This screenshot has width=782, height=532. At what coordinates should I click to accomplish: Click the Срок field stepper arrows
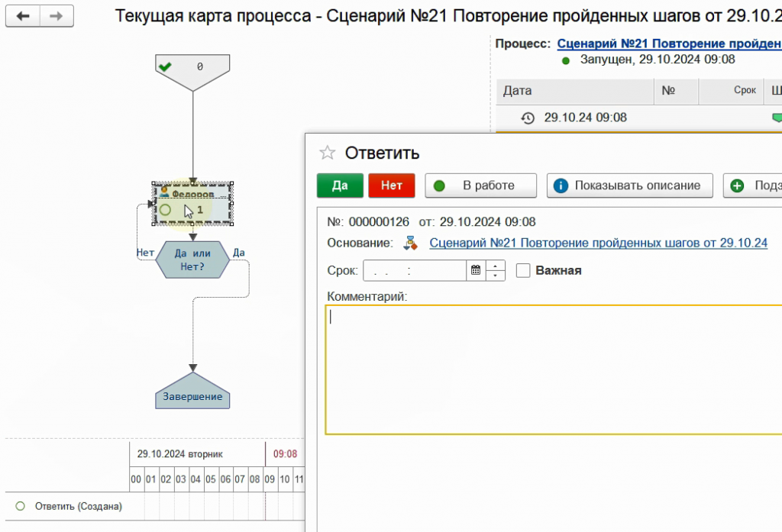[x=496, y=270]
